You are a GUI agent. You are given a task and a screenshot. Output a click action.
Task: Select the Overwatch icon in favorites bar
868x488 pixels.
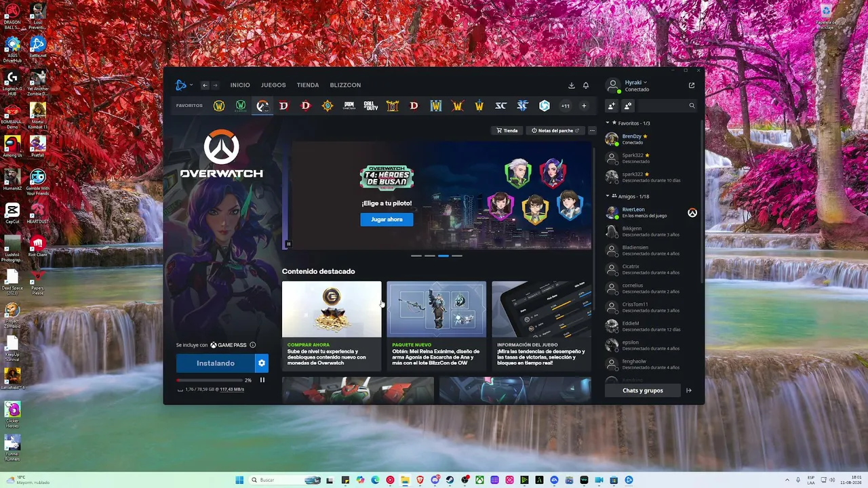[262, 106]
